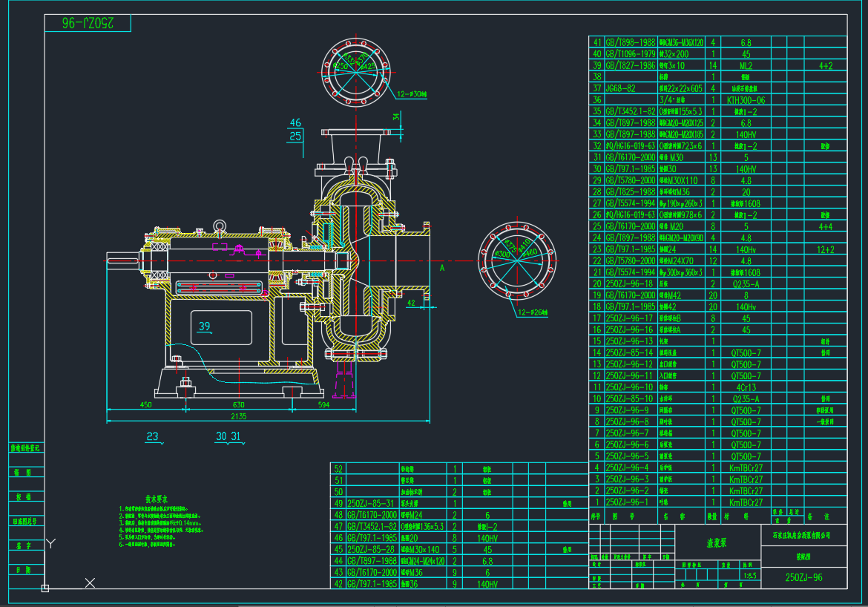Click part balloon 39 inside the pump base
Image resolution: width=868 pixels, height=607 pixels.
[205, 325]
